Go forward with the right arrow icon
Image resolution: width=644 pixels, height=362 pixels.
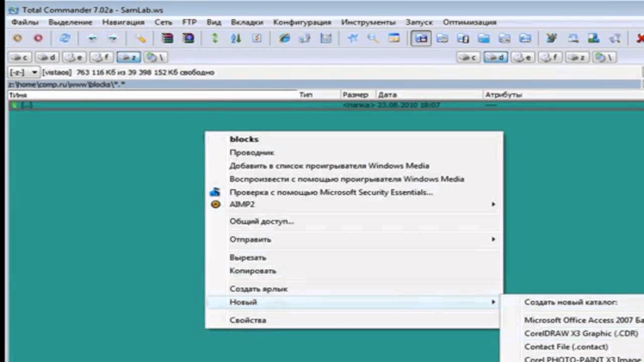point(113,38)
